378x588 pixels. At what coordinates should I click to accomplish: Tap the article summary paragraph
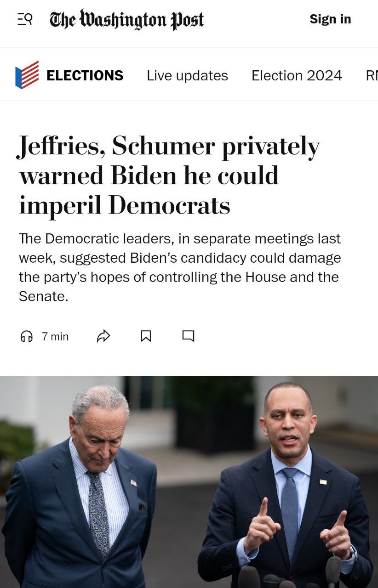tap(180, 267)
